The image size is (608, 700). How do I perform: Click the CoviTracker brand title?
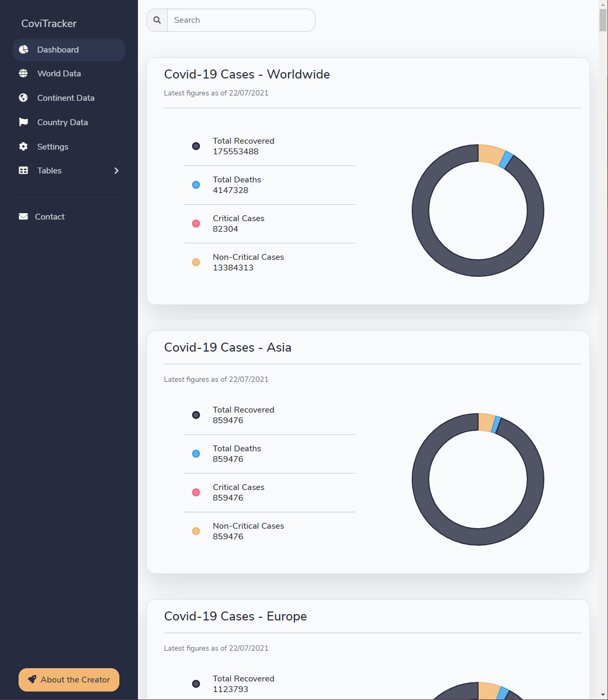(x=49, y=23)
